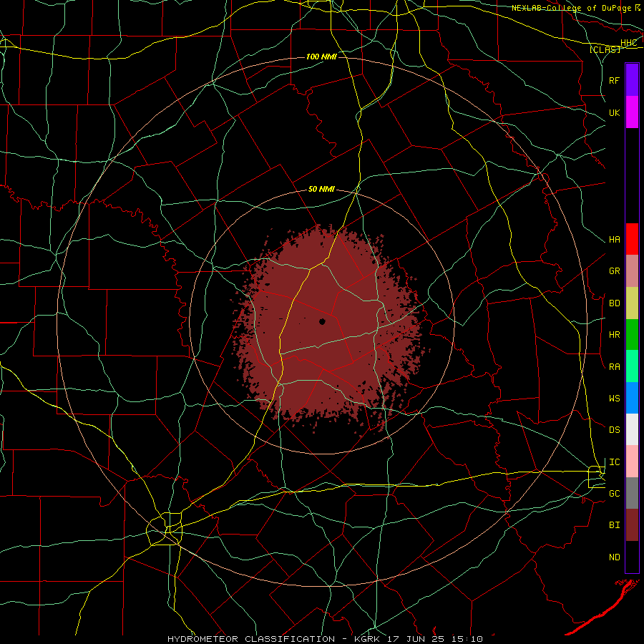The image size is (644, 644).
Task: Click the BD yellow legend swatch
Action: click(x=632, y=303)
